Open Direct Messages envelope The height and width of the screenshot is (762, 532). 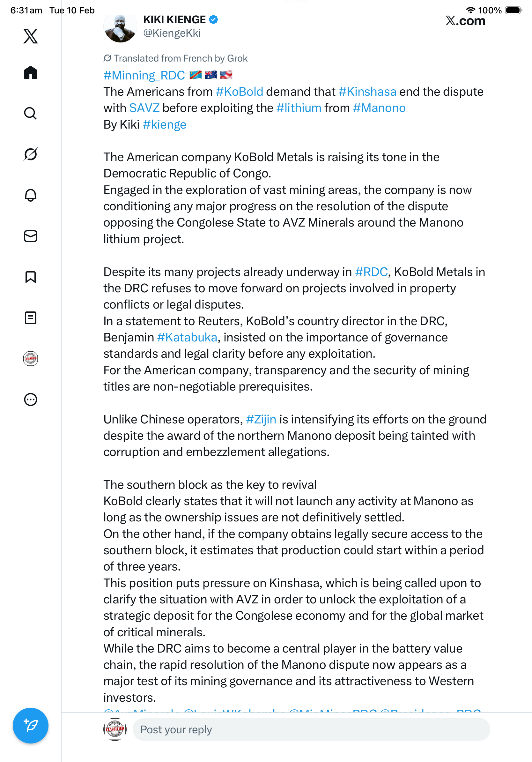[31, 236]
